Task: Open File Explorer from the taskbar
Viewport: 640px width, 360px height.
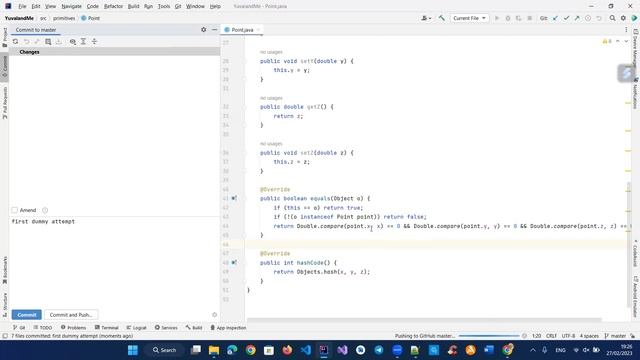Action: [x=214, y=350]
